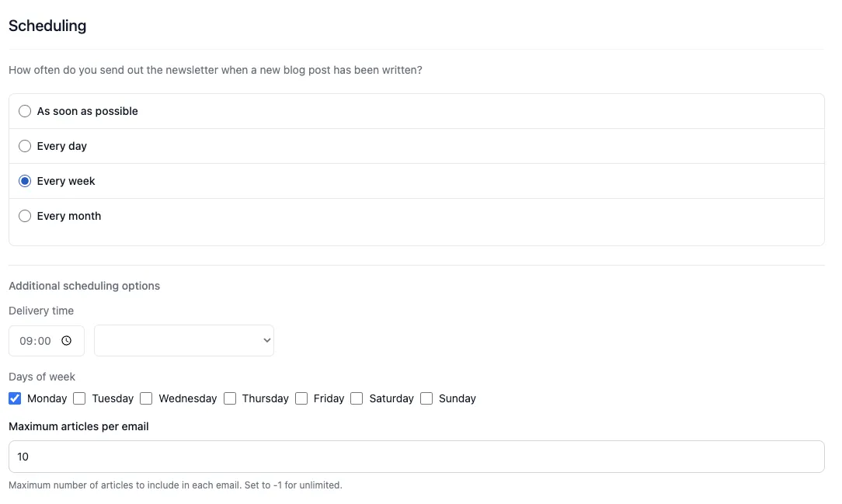Screen dimensions: 842x504
Task: Click the 09:00 delivery time field
Action: pos(36,341)
